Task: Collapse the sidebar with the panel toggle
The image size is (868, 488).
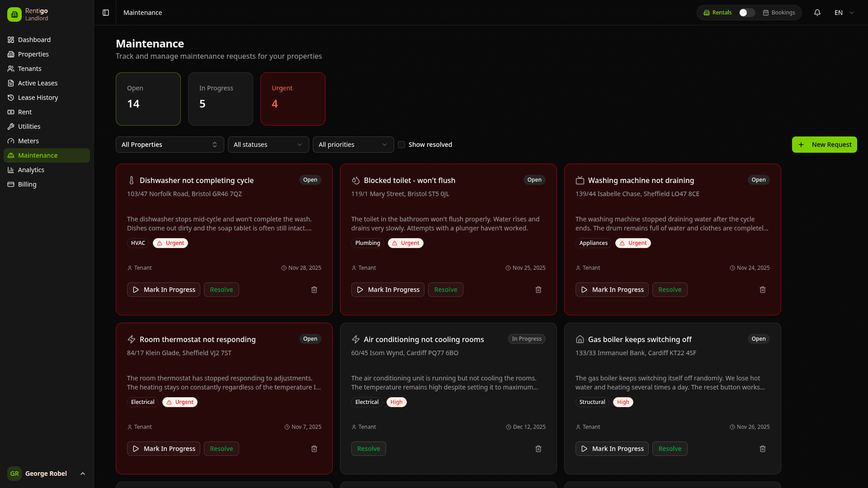Action: [105, 13]
